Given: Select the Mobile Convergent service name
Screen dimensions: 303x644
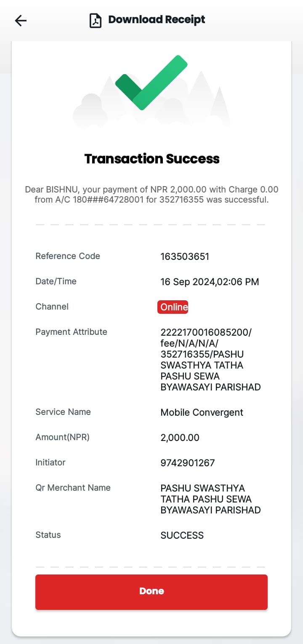Looking at the screenshot, I should coord(202,412).
